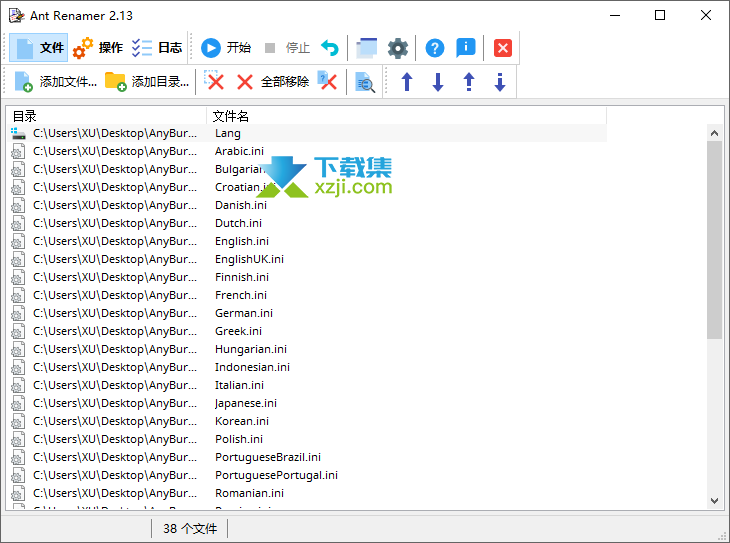Click 38 个文件 status text

pyautogui.click(x=190, y=529)
